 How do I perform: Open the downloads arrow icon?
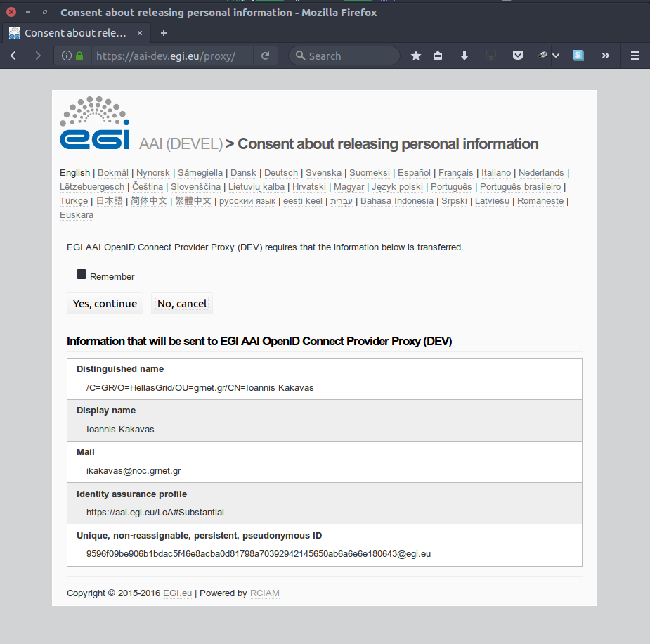[464, 56]
